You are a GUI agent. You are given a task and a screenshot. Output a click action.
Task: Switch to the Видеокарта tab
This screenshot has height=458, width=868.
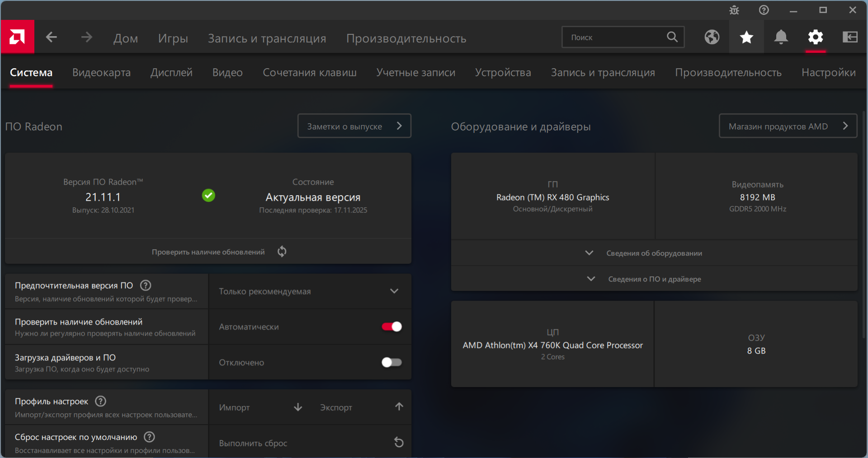pos(101,72)
